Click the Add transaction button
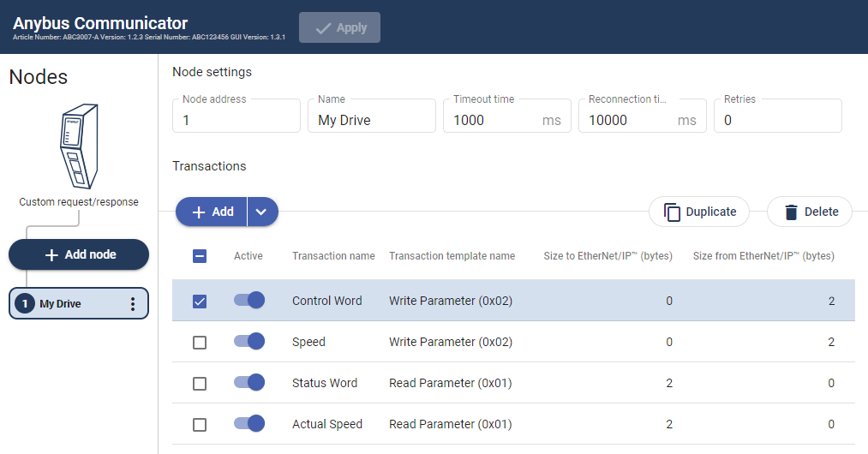This screenshot has width=868, height=454. click(213, 212)
